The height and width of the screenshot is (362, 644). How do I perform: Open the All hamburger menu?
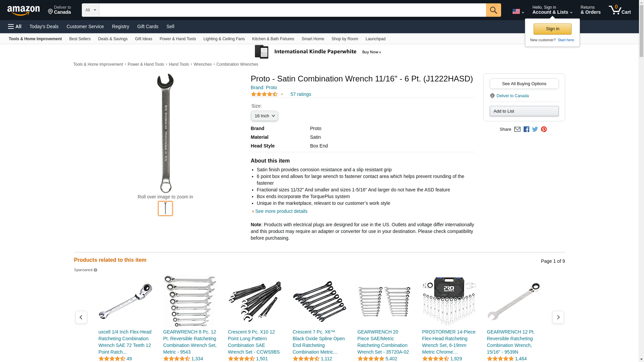click(15, 26)
